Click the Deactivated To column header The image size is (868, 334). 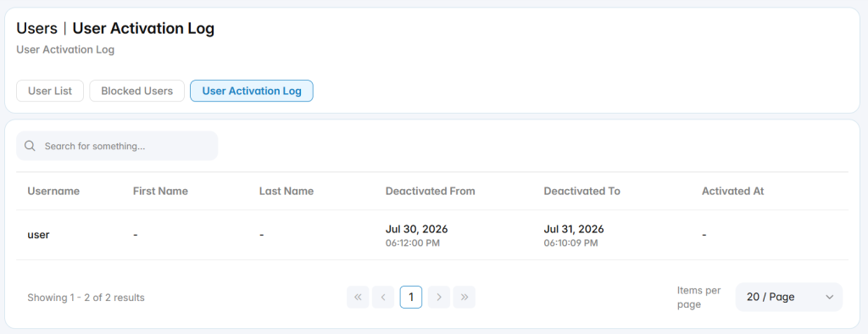(x=581, y=191)
